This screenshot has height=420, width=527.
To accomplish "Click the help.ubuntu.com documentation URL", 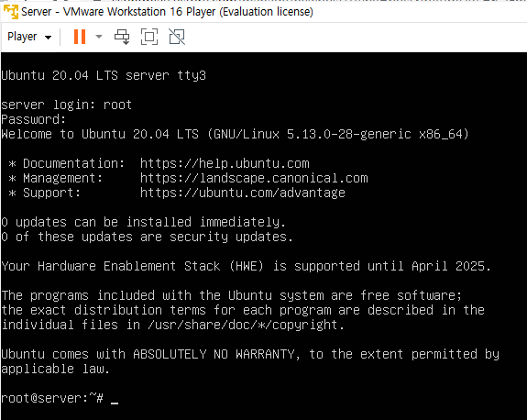I will point(225,163).
